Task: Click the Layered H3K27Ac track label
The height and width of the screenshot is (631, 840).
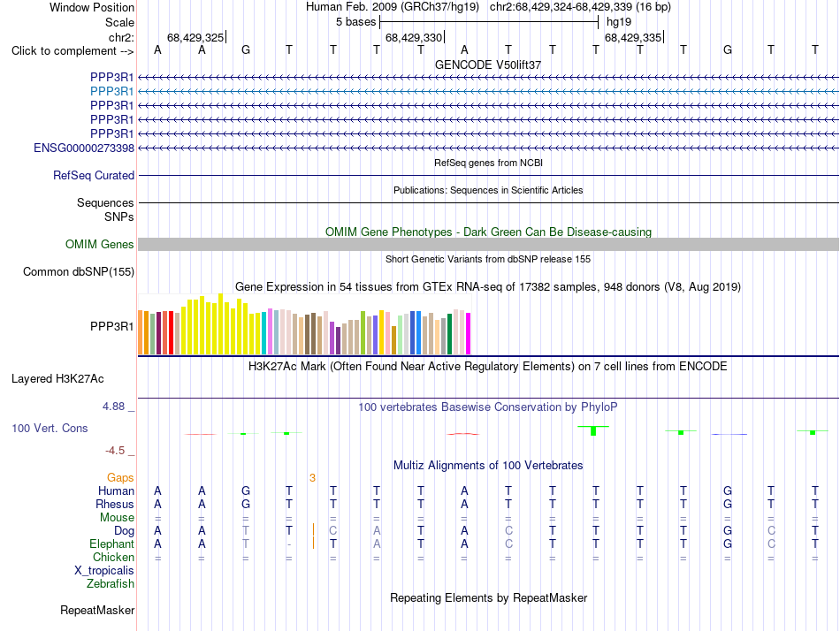Action: point(57,379)
